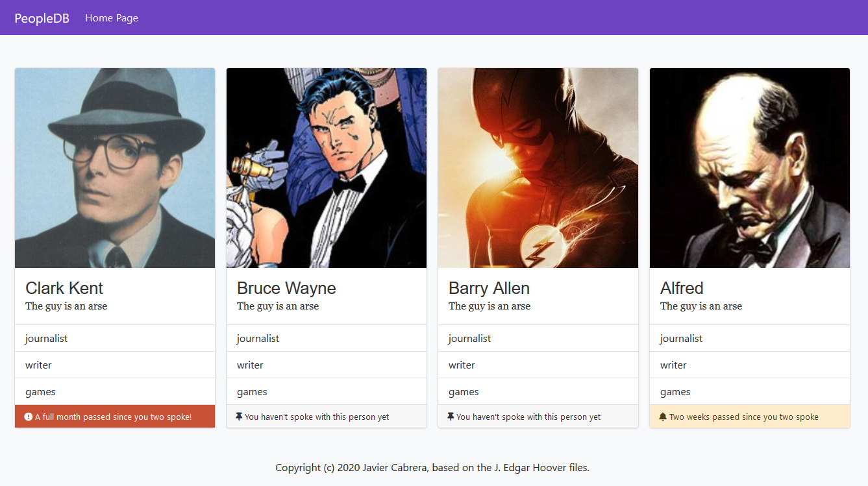The width and height of the screenshot is (868, 486).
Task: Click the exclamation icon on Clark Kent's card
Action: (29, 417)
